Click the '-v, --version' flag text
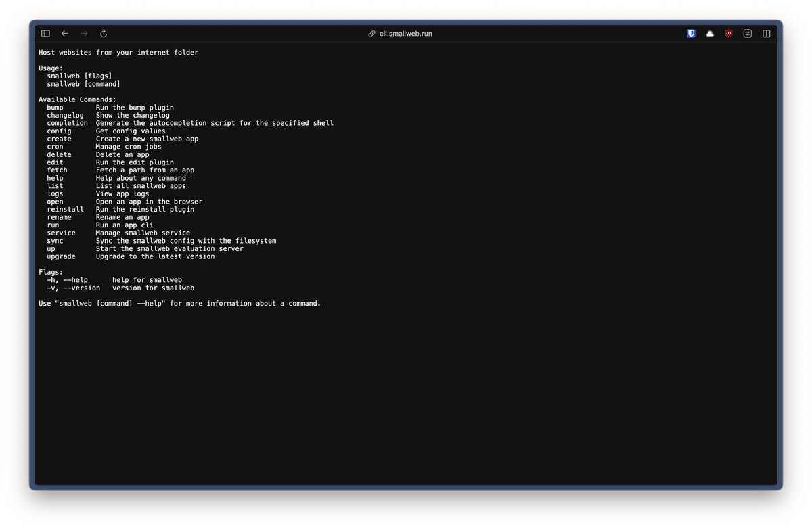Viewport: 812px width, 529px height. click(73, 287)
